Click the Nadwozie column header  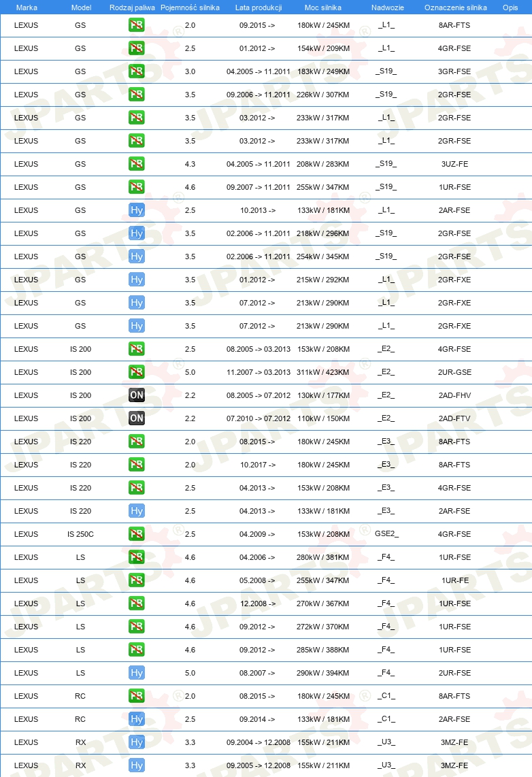pyautogui.click(x=388, y=7)
